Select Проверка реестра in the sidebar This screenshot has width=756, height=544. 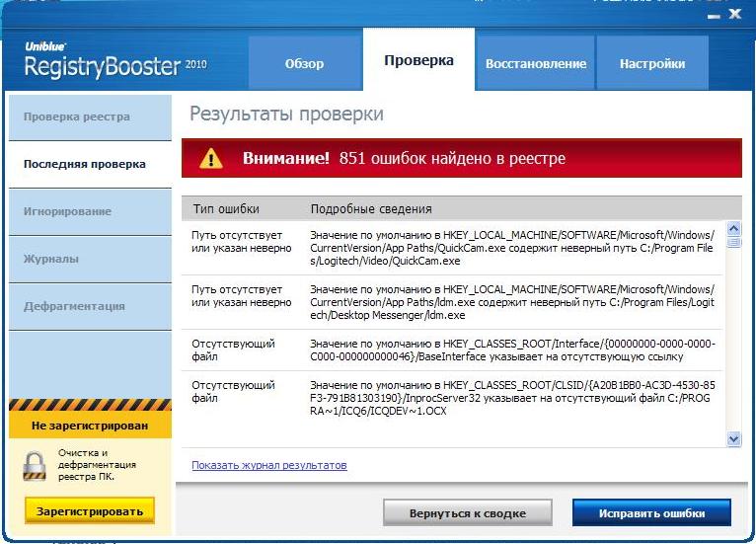click(x=77, y=117)
